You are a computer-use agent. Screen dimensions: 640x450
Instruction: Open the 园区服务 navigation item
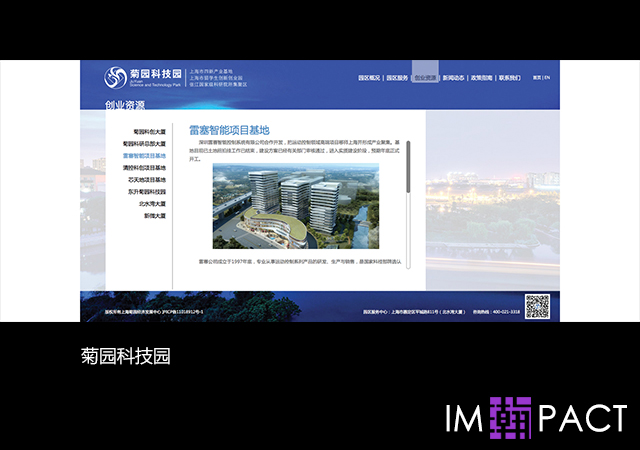397,78
